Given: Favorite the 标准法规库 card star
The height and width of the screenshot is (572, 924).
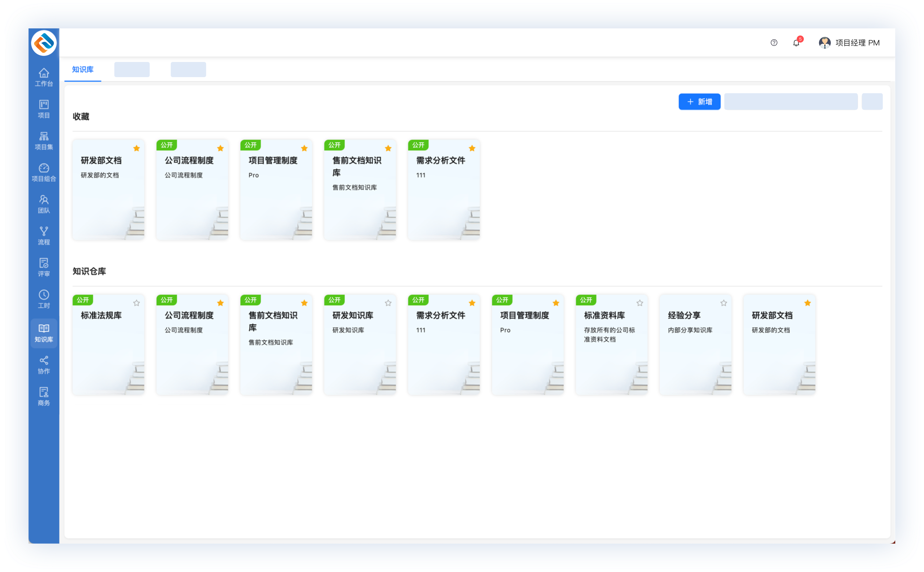Looking at the screenshot, I should pyautogui.click(x=136, y=303).
